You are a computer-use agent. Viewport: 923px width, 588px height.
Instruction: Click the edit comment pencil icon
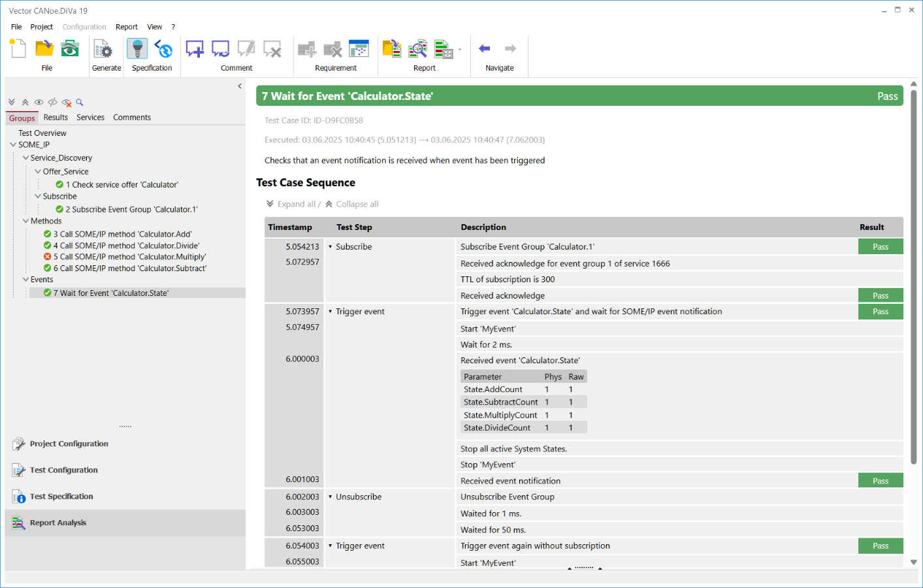click(246, 49)
